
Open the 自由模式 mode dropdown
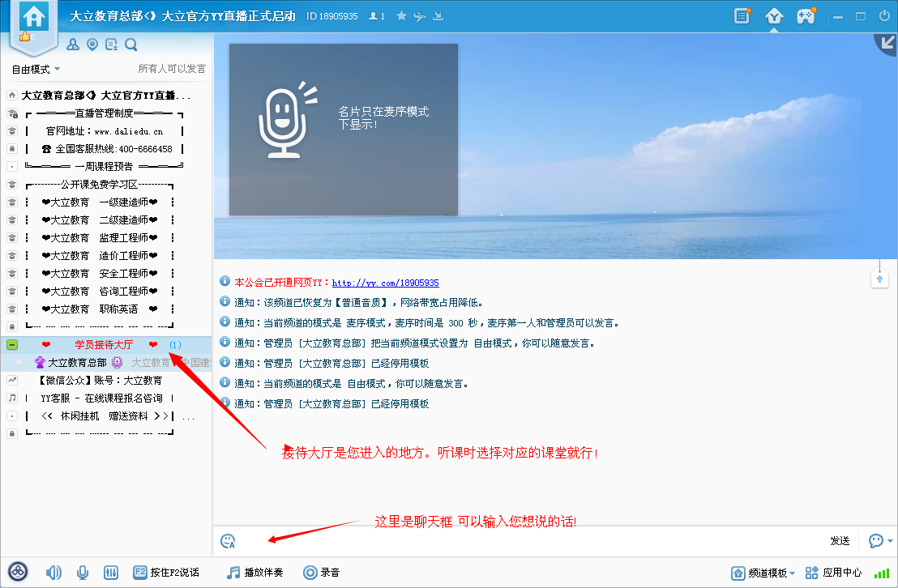point(36,70)
